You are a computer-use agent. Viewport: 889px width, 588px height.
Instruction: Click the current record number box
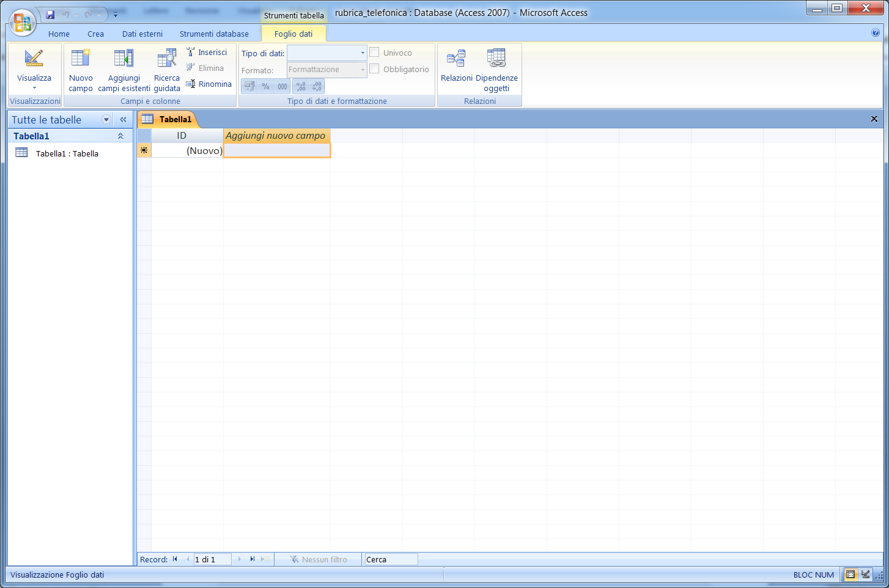pyautogui.click(x=212, y=559)
